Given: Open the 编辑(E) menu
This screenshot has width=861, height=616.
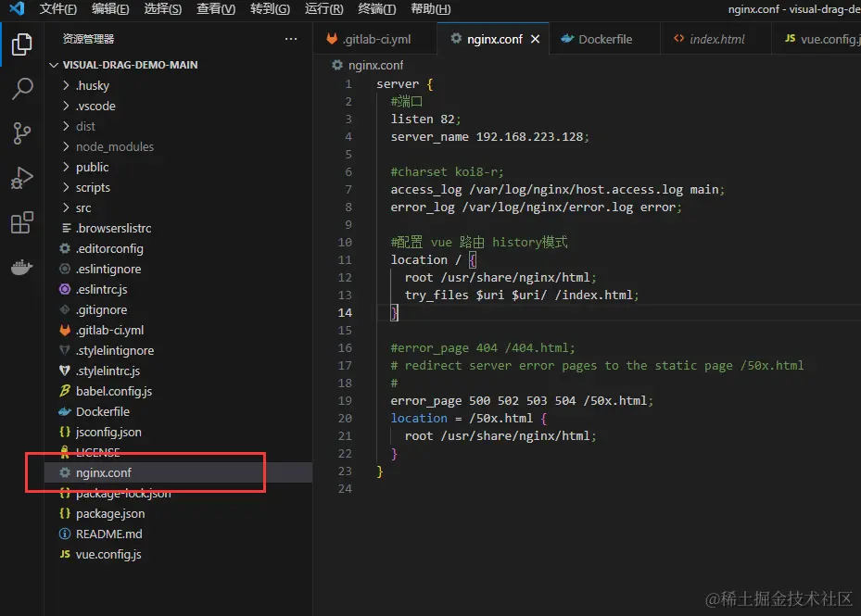Looking at the screenshot, I should 110,8.
